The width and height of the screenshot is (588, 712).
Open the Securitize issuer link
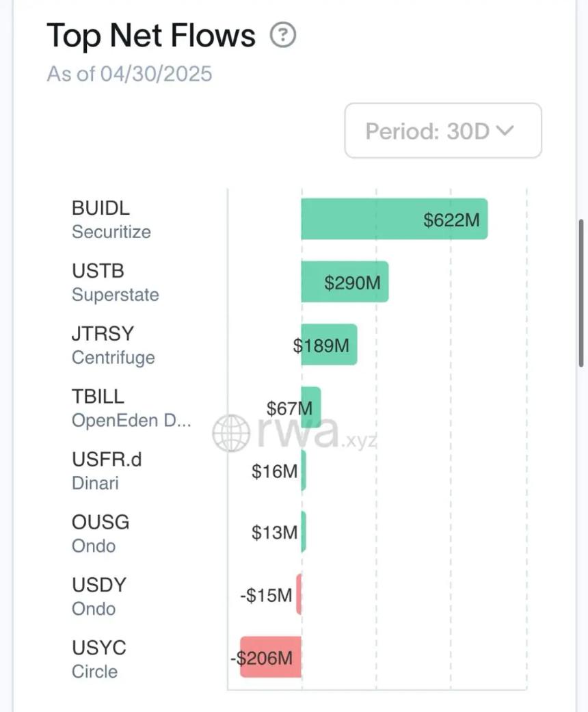click(111, 232)
